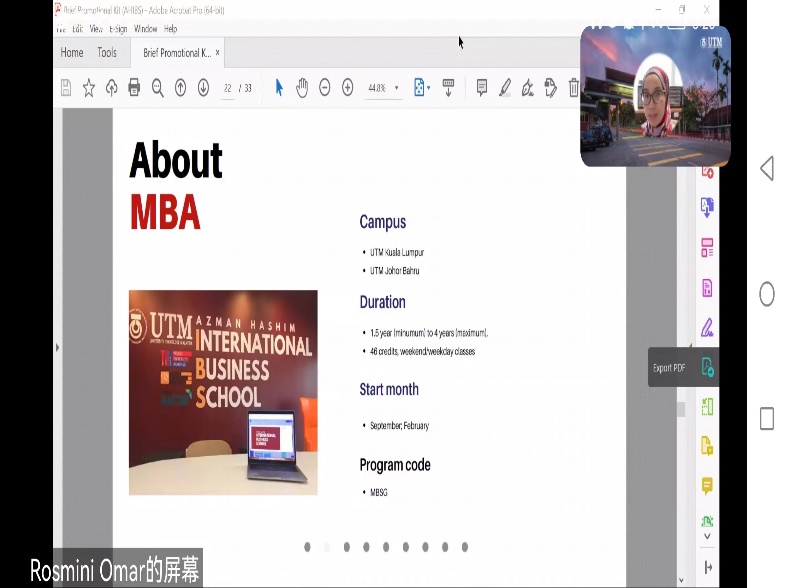Screen dimensions: 787x588
Task: Select the Hand pan tool
Action: (x=301, y=88)
